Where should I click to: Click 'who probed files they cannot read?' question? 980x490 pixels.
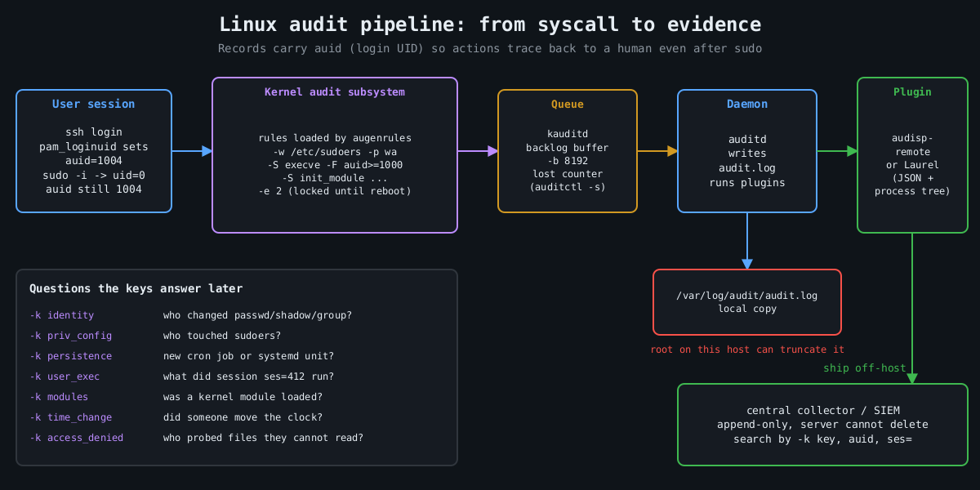coord(264,438)
